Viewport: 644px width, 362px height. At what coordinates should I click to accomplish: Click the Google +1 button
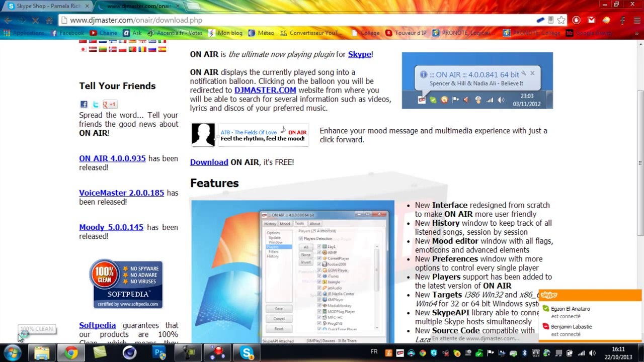[x=110, y=105]
